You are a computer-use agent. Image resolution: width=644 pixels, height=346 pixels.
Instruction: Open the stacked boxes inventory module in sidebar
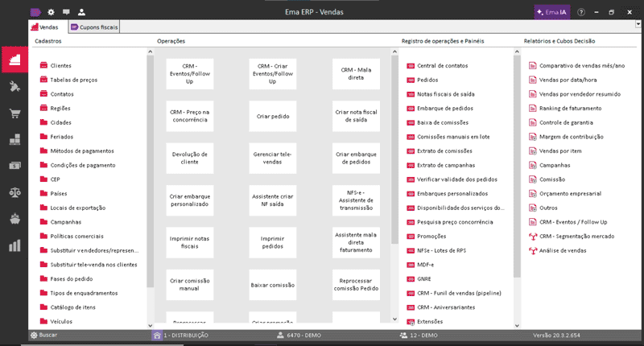(14, 139)
